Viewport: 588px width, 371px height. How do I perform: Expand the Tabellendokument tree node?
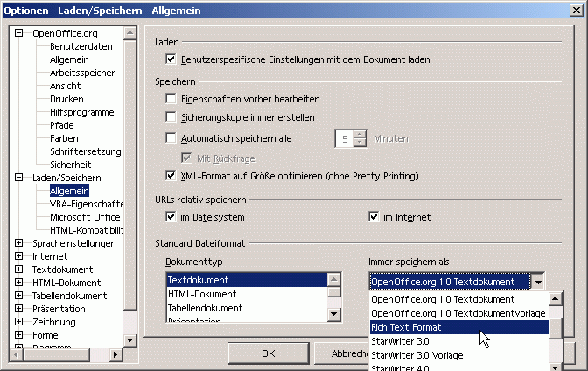pyautogui.click(x=18, y=296)
